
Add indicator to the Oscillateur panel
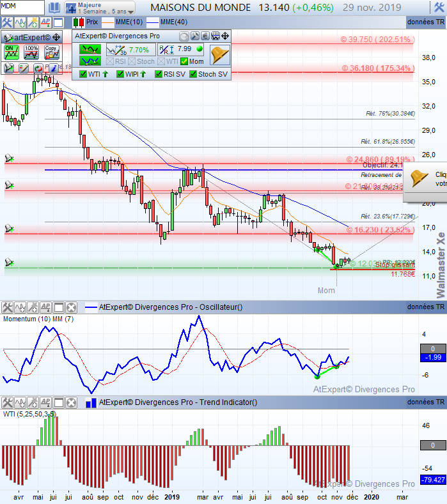(x=20, y=308)
